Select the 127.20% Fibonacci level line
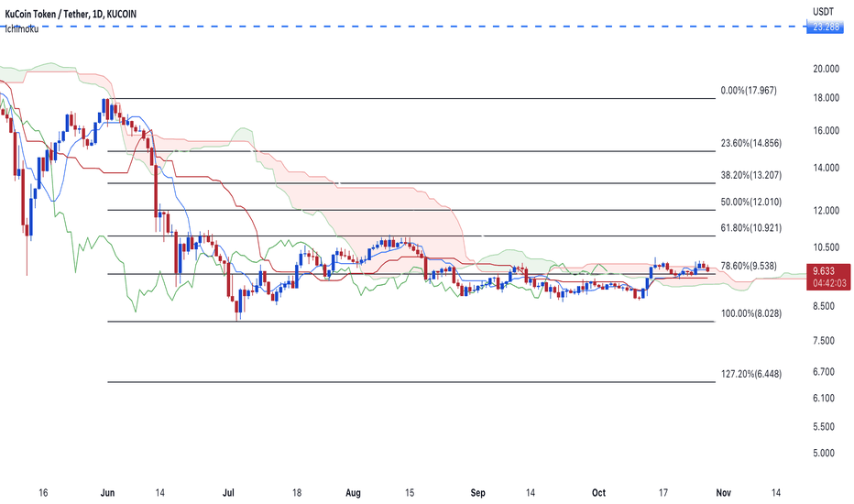Viewport: 854px width, 504px height. point(411,382)
